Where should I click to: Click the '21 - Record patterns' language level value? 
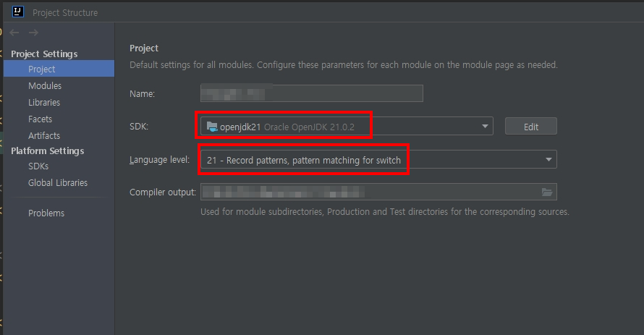coord(303,160)
